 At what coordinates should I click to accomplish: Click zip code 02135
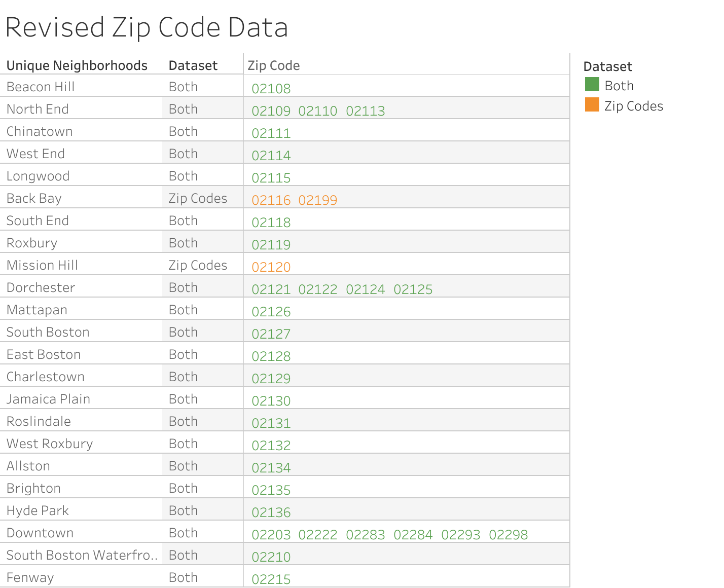271,490
